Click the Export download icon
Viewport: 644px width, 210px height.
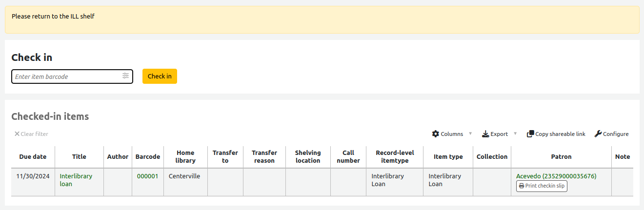click(485, 134)
